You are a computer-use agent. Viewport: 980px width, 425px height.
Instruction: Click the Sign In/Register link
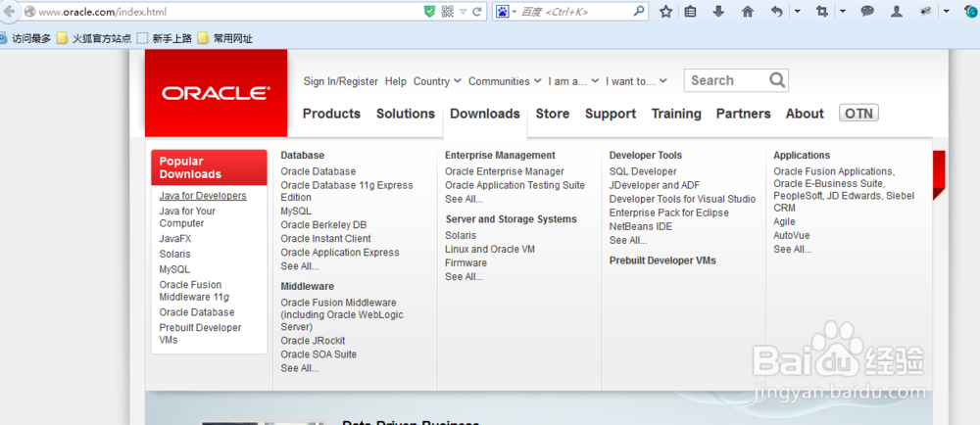click(x=341, y=81)
